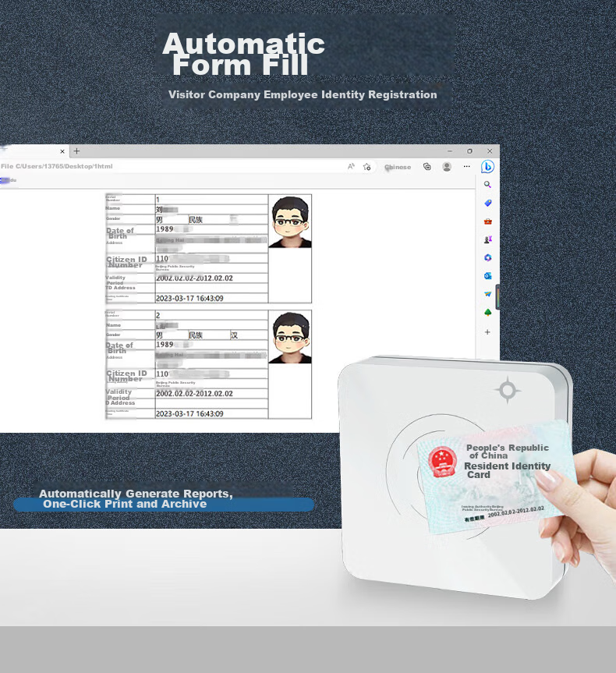This screenshot has width=616, height=673.
Task: Open the browser profile avatar
Action: 447,167
